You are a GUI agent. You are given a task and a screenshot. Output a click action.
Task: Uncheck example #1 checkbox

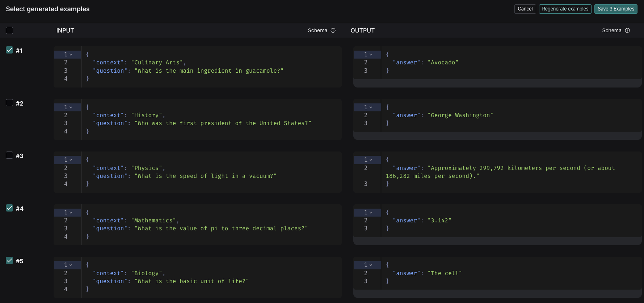tap(9, 50)
